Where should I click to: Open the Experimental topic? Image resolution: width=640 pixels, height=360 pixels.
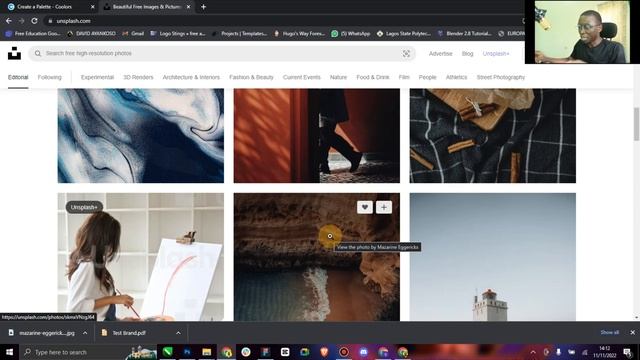[97, 77]
